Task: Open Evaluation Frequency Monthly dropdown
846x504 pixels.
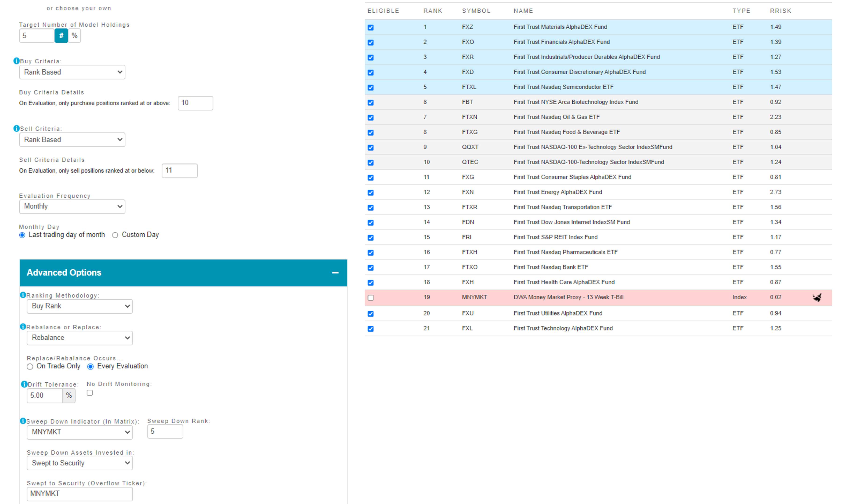Action: (x=72, y=207)
